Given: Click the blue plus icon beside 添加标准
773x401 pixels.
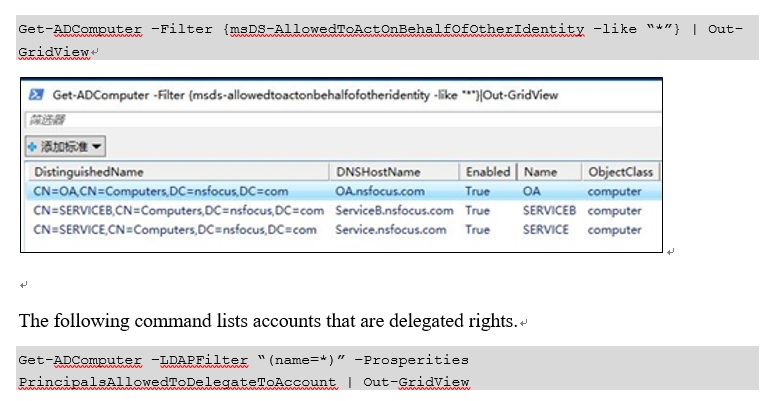Looking at the screenshot, I should [x=32, y=146].
